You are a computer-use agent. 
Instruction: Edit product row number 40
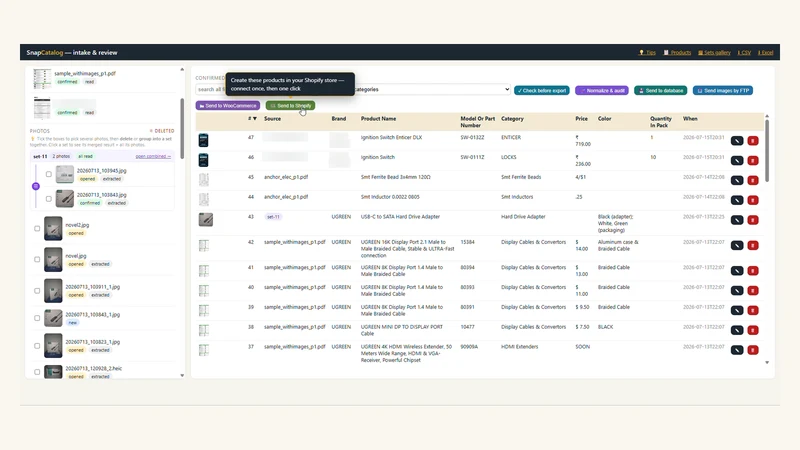pyautogui.click(x=737, y=290)
